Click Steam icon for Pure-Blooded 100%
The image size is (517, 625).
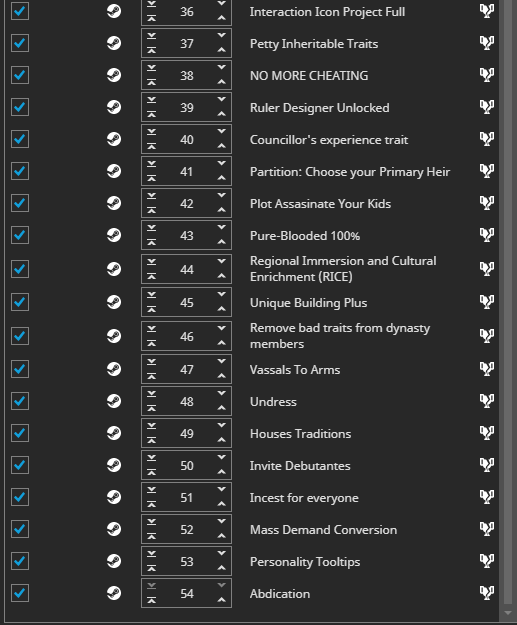(114, 235)
